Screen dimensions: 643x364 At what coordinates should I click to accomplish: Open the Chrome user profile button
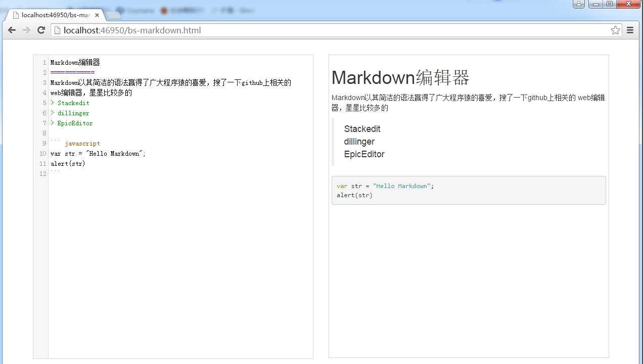[x=579, y=4]
